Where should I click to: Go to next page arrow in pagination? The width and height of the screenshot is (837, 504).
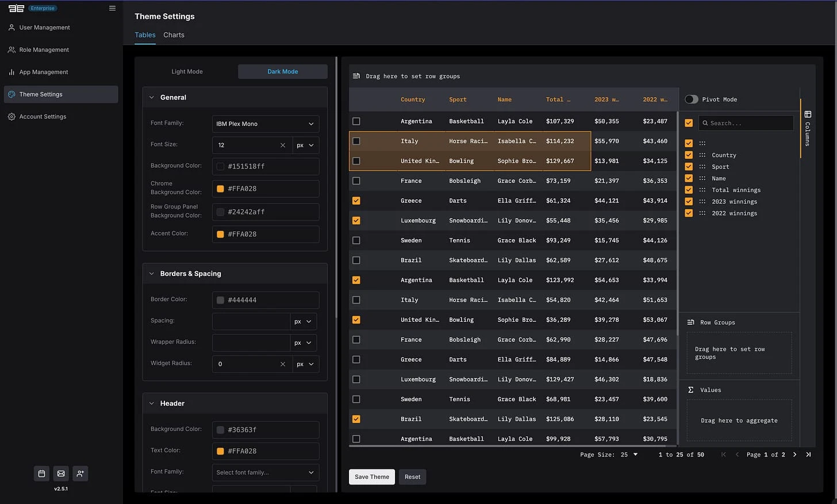[x=794, y=455]
